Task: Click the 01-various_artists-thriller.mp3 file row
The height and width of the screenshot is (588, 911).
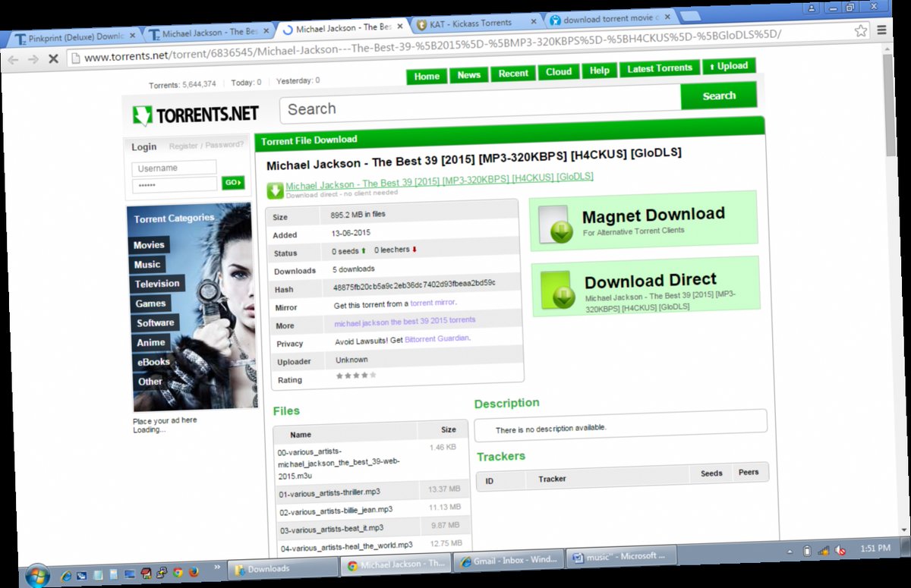Action: [372, 490]
